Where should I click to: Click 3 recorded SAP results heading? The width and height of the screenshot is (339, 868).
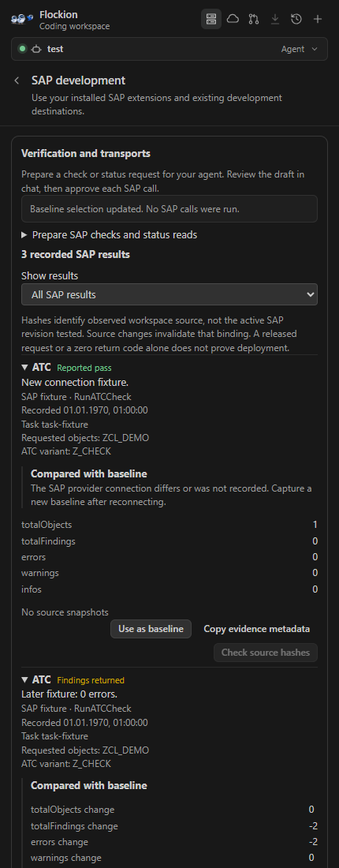[x=75, y=255]
